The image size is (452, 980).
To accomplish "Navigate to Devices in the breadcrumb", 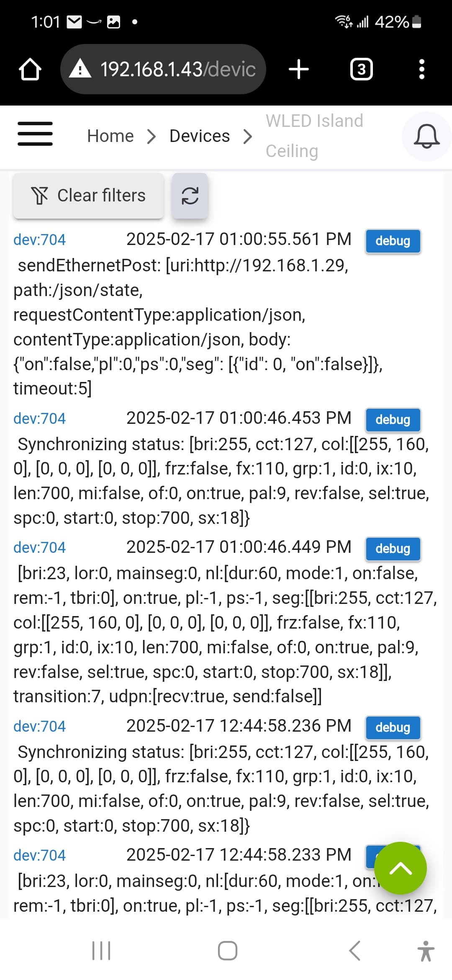I will (200, 136).
